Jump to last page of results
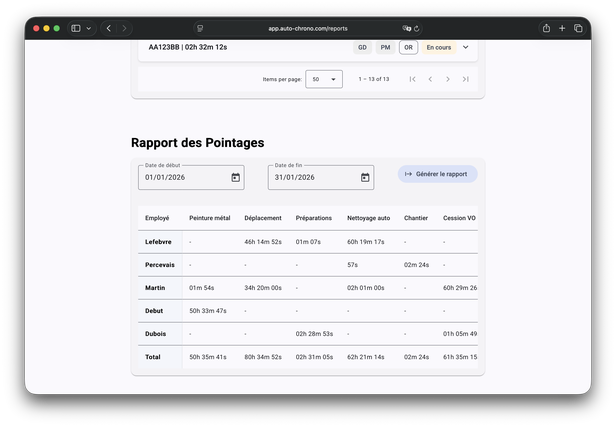 tap(466, 79)
